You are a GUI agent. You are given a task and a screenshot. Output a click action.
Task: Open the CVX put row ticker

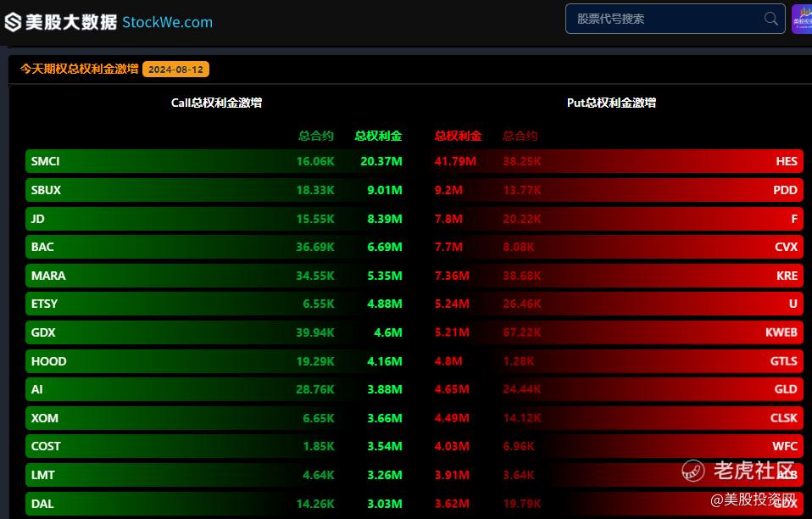tap(786, 247)
